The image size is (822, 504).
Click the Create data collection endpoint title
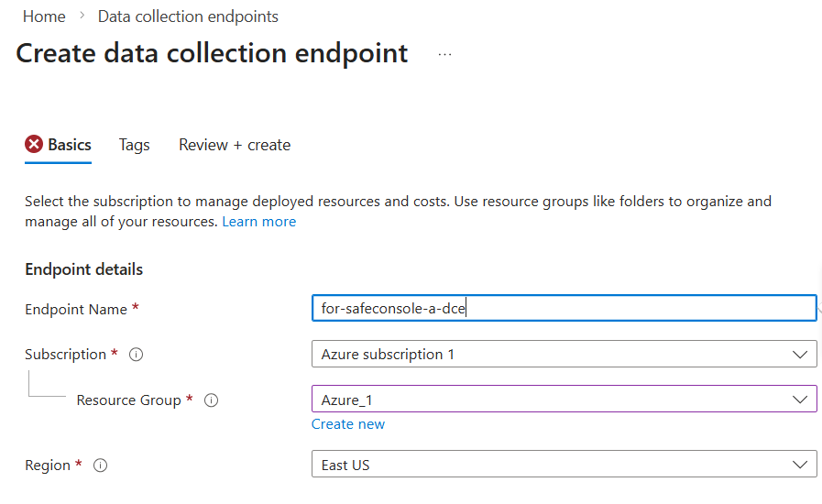pyautogui.click(x=212, y=53)
